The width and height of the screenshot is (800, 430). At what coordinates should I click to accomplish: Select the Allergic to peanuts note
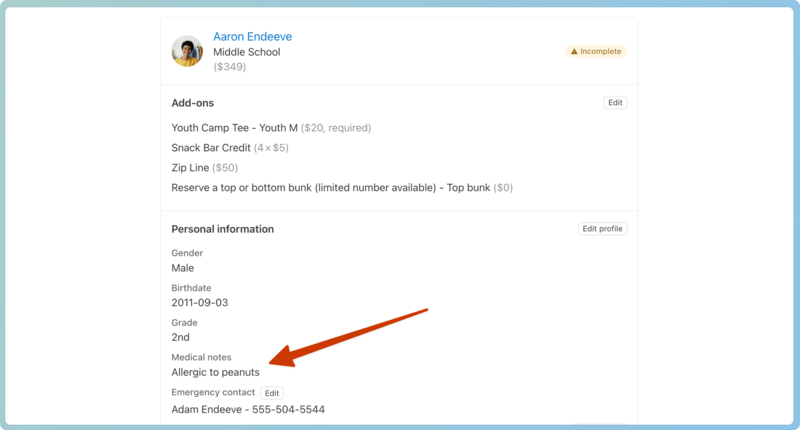pos(215,372)
